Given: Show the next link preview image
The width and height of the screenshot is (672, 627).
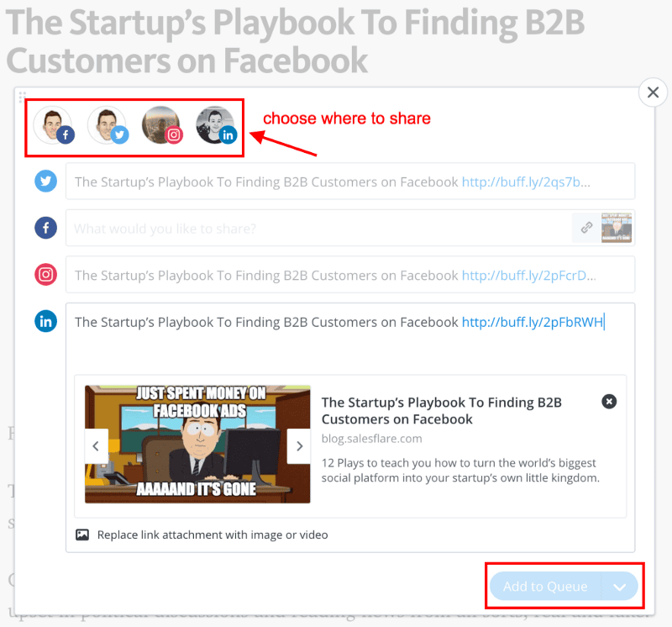Looking at the screenshot, I should (x=299, y=446).
